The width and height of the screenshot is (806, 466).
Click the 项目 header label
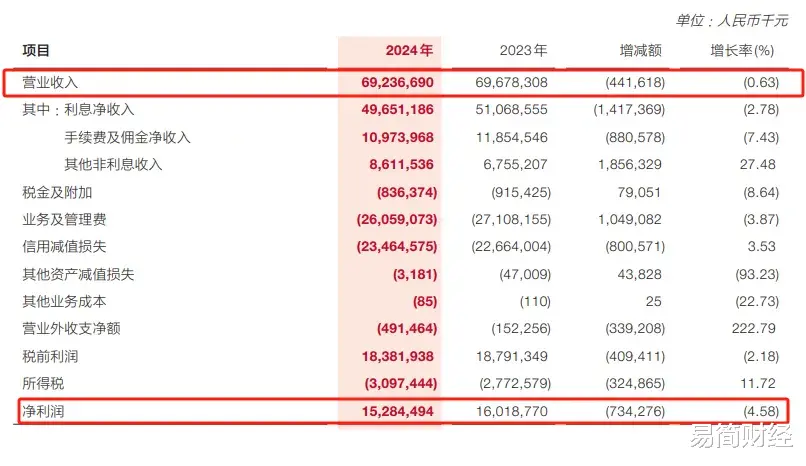[x=36, y=50]
